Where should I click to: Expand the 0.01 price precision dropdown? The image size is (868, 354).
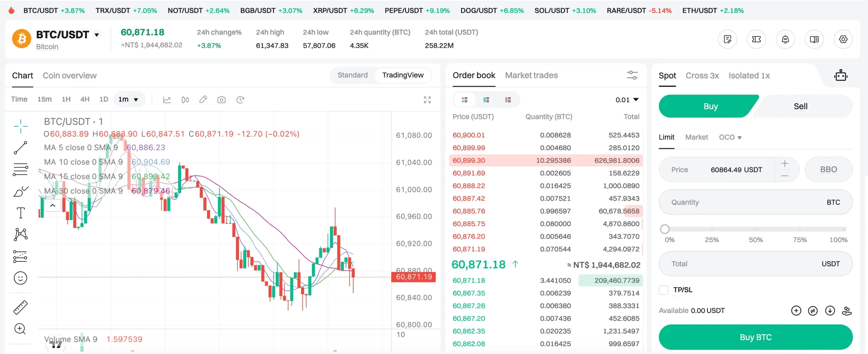point(627,100)
